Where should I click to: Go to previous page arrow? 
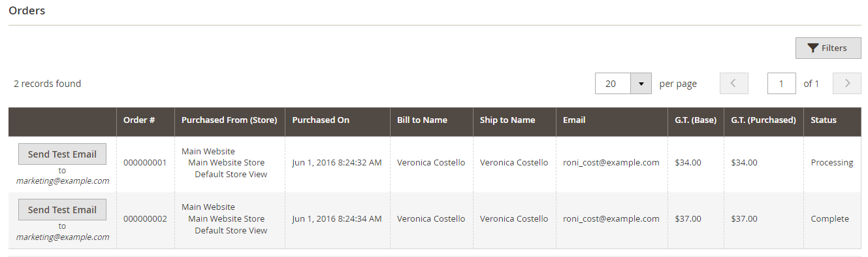coord(733,84)
